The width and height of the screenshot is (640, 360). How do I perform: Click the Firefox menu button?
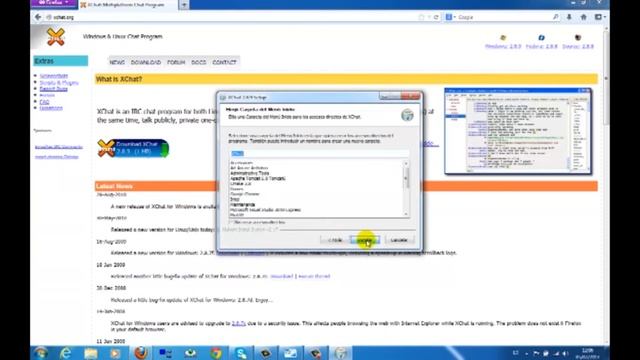[53, 3]
